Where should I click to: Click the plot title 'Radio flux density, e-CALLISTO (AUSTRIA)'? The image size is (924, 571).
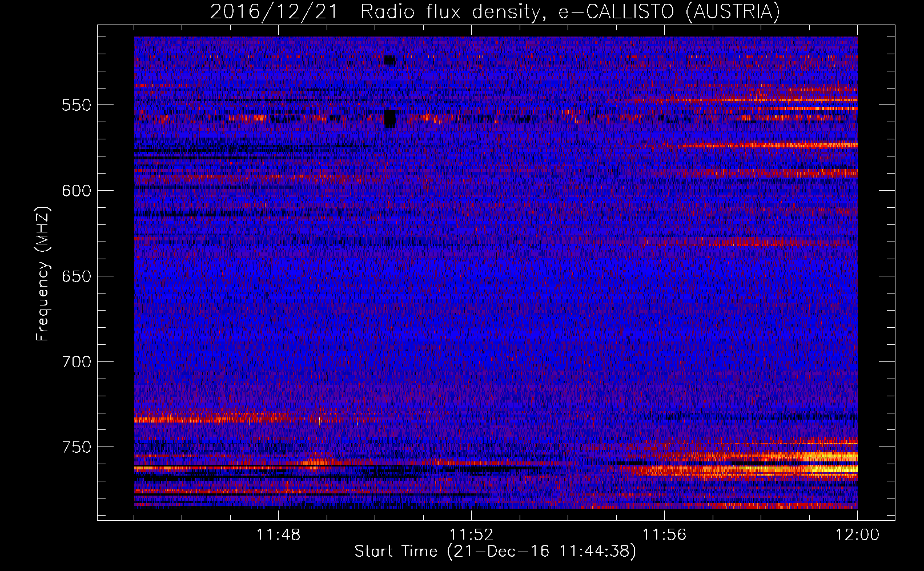tap(570, 11)
